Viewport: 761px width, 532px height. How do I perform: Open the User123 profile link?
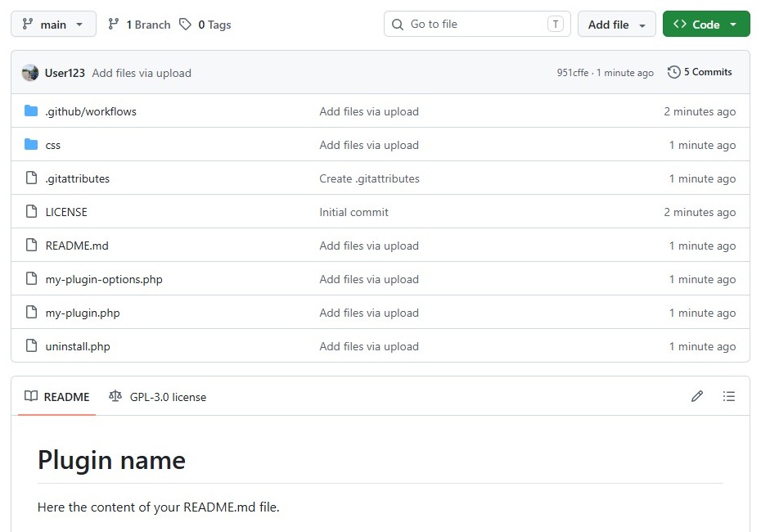[65, 73]
